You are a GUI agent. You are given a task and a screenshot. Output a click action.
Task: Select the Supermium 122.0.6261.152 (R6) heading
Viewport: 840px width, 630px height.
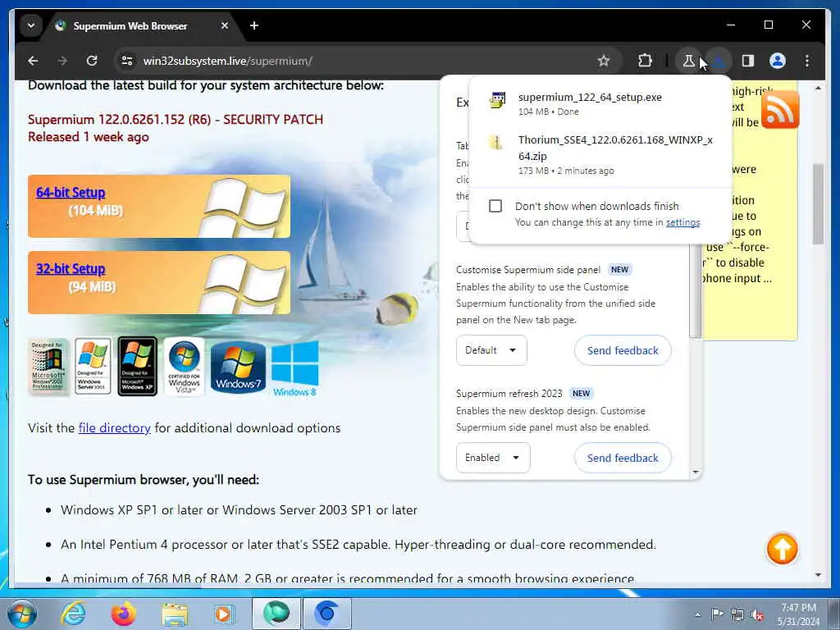(x=176, y=120)
